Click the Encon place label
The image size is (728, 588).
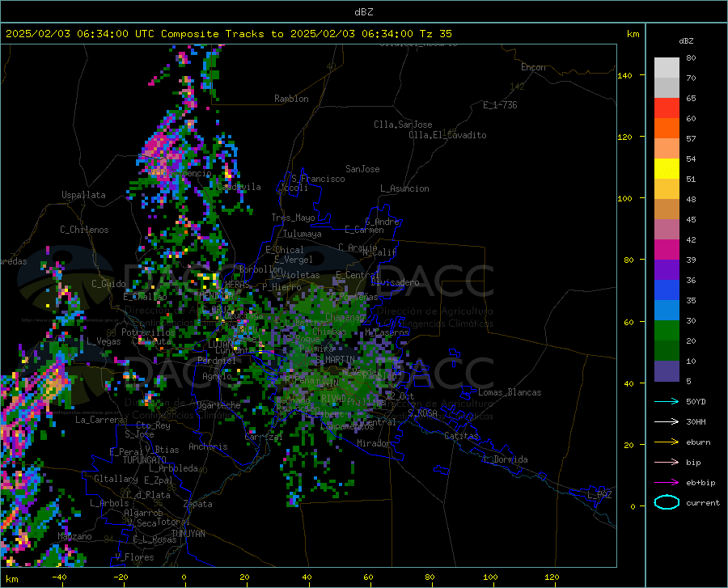click(533, 67)
